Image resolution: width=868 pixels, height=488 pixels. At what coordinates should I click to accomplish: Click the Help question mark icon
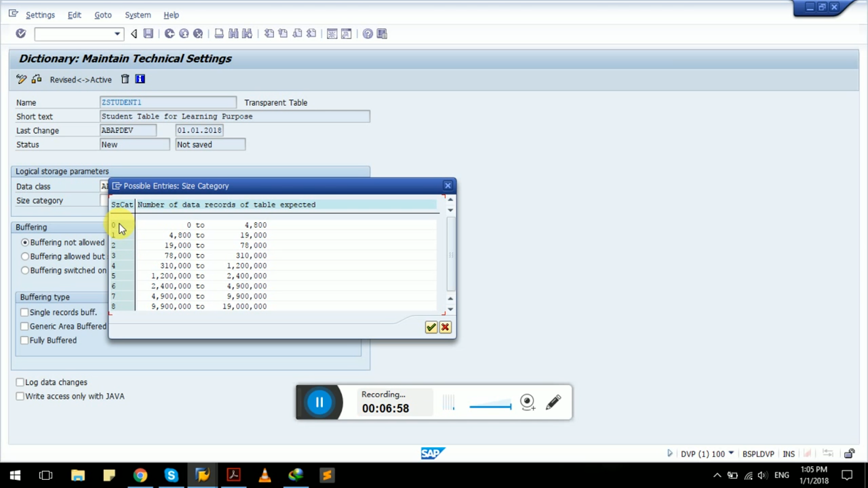[x=367, y=34]
